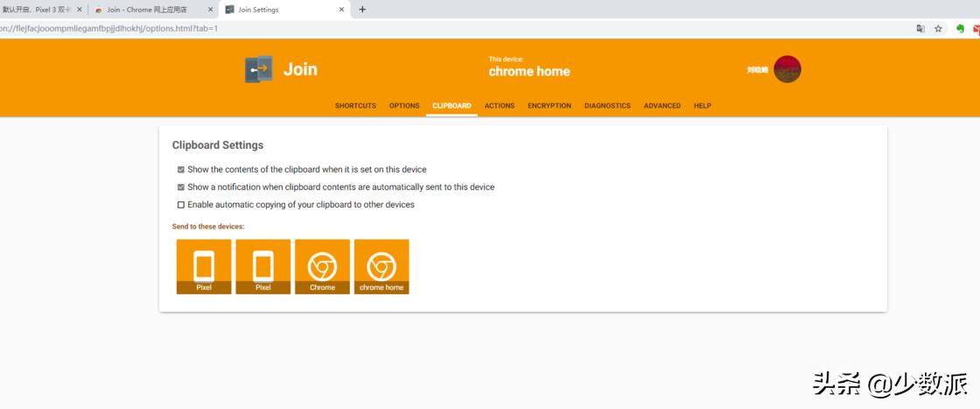Click the 'Send to these devices:' label
Image resolution: width=980 pixels, height=409 pixels.
pos(208,226)
